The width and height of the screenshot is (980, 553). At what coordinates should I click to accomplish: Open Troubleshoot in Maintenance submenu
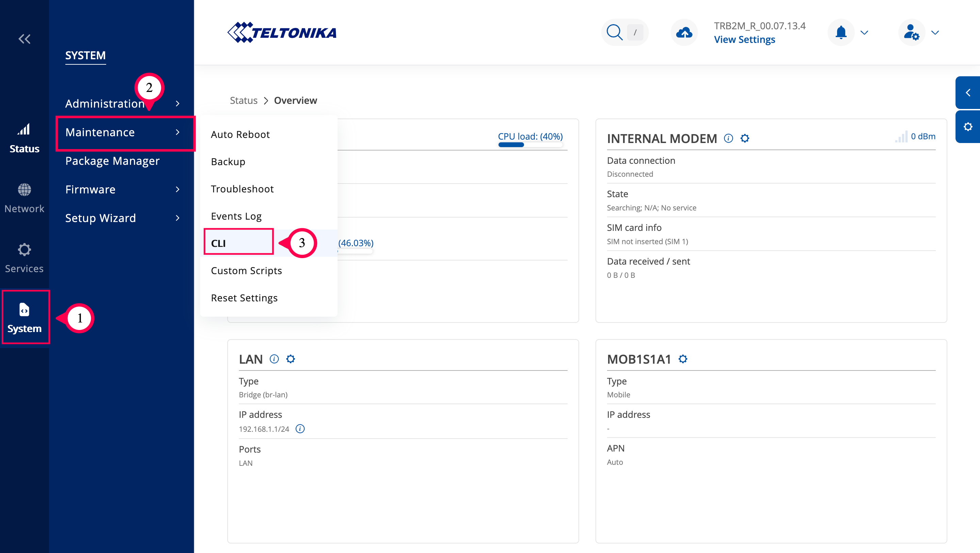[242, 189]
